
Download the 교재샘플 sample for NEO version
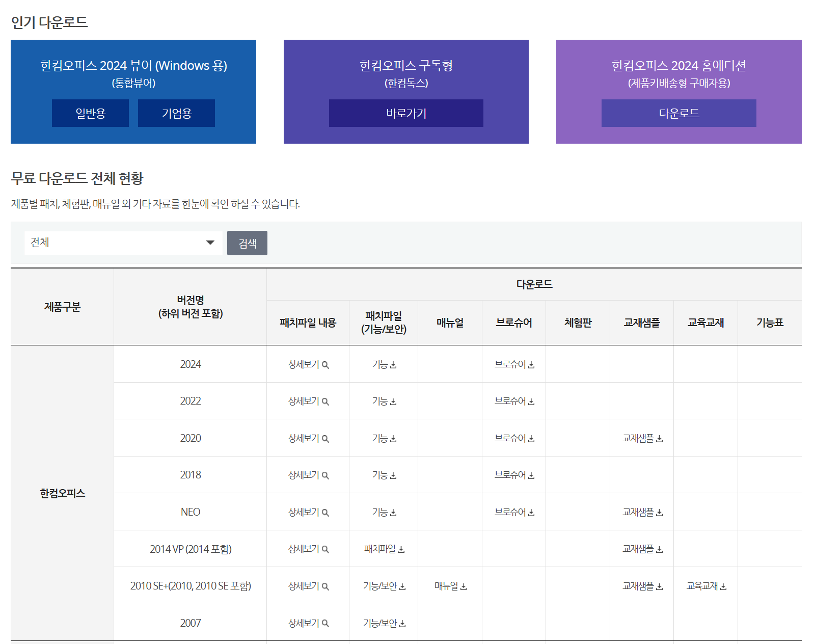[641, 512]
